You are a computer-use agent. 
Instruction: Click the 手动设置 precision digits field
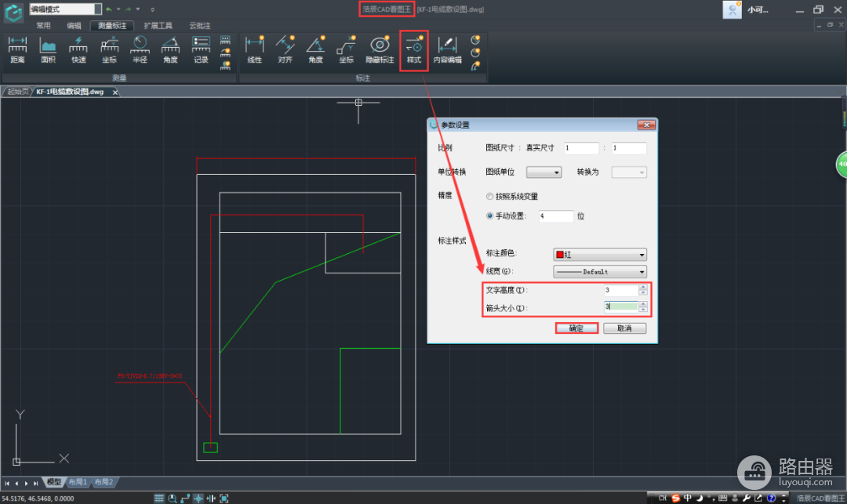point(556,216)
